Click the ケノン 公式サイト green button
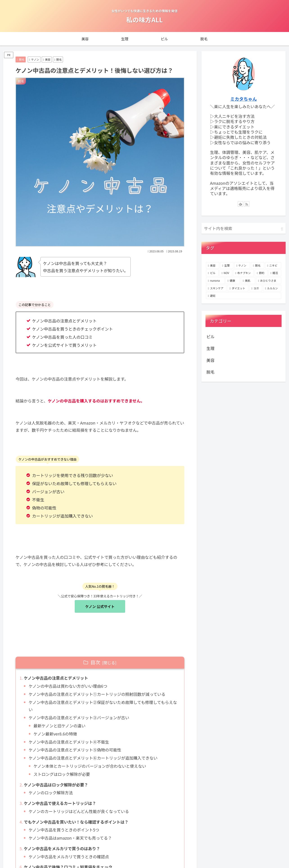The width and height of the screenshot is (289, 868). pos(100,606)
